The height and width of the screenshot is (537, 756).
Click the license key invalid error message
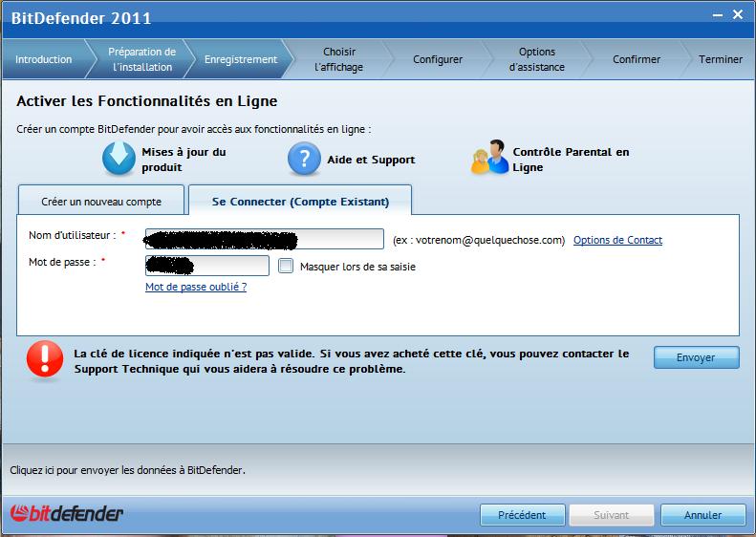pyautogui.click(x=352, y=361)
